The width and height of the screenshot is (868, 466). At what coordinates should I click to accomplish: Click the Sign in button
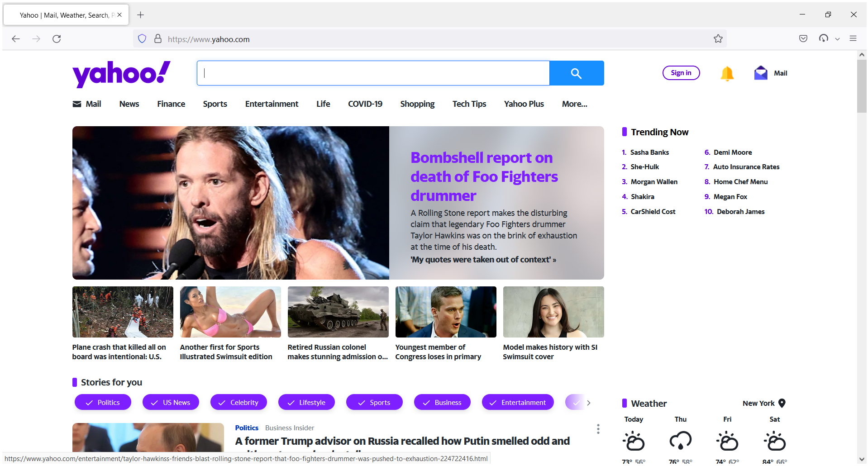point(681,72)
